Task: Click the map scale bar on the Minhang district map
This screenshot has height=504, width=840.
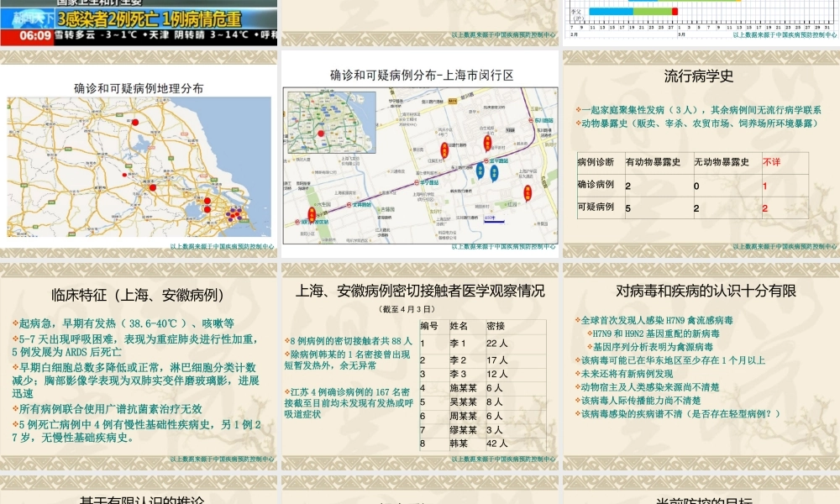Action: point(492,220)
